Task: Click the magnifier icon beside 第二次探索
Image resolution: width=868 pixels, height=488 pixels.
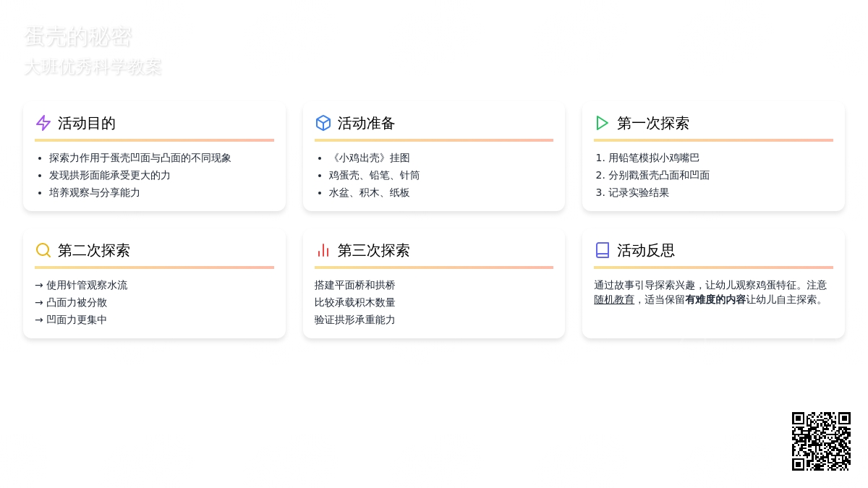Action: (x=43, y=250)
